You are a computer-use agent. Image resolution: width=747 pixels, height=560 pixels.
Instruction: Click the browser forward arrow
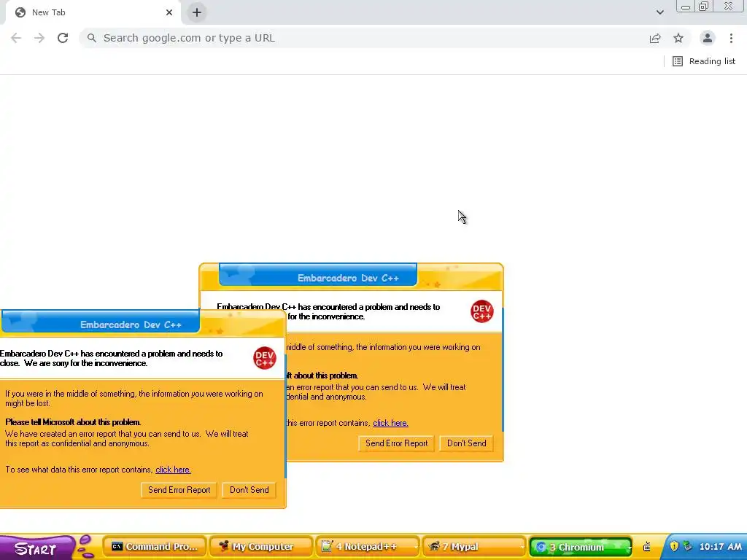tap(39, 38)
